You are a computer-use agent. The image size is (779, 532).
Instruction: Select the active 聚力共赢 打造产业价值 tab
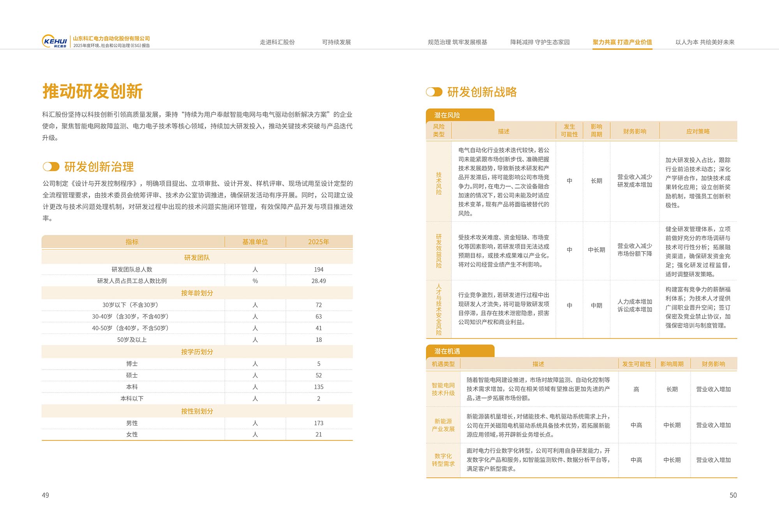click(622, 42)
